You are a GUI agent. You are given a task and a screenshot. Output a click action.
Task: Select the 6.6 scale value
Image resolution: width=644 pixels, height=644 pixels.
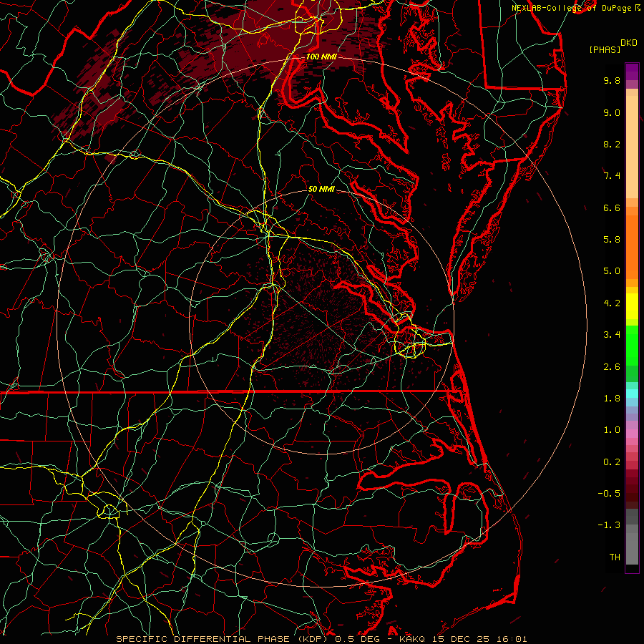(612, 208)
